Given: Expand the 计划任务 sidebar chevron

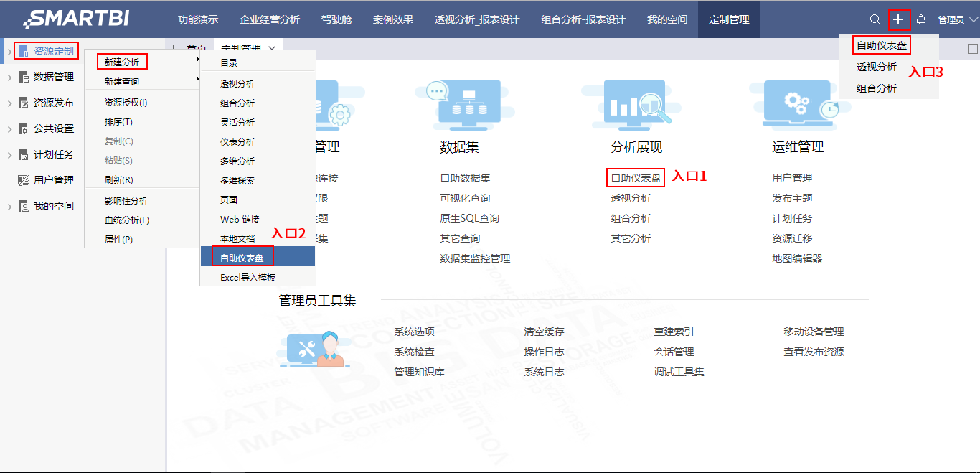Looking at the screenshot, I should point(9,154).
